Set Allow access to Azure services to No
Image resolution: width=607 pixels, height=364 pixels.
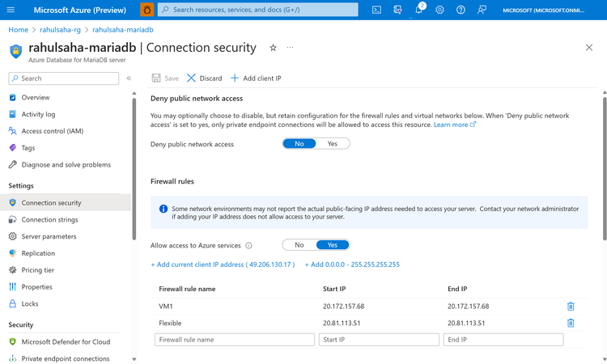pos(299,245)
